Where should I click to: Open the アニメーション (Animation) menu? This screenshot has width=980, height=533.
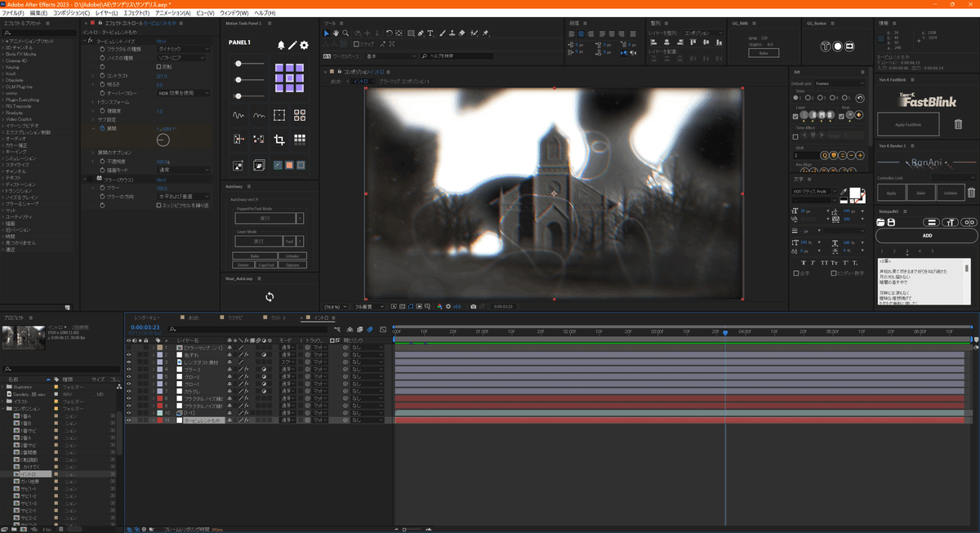(173, 13)
